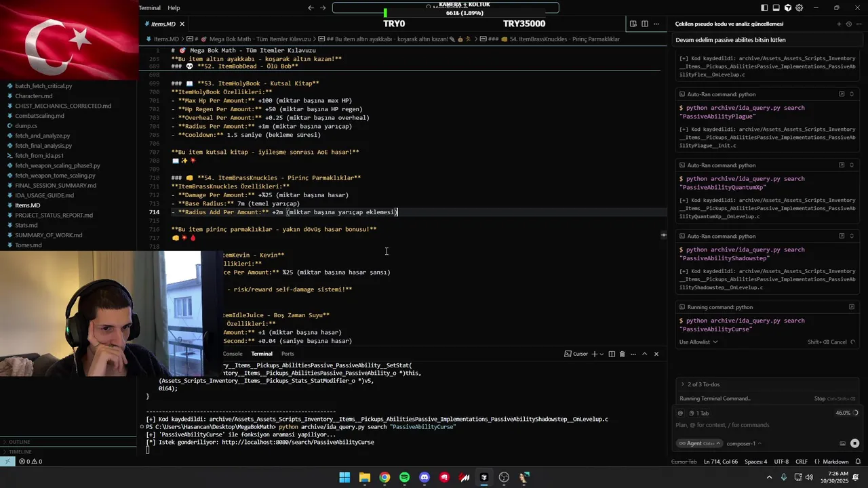Viewport: 868px width, 488px height.
Task: Maximize terminal panel with chevron up
Action: 645,354
